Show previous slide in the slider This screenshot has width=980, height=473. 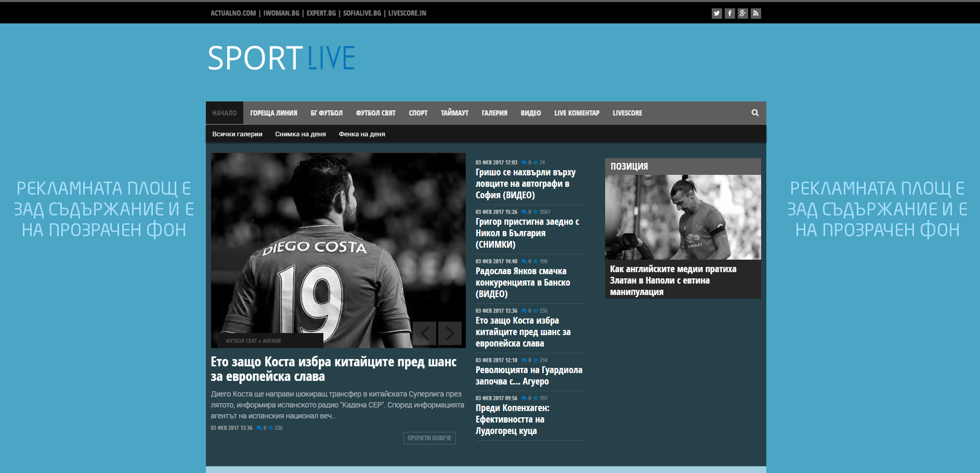click(x=424, y=333)
